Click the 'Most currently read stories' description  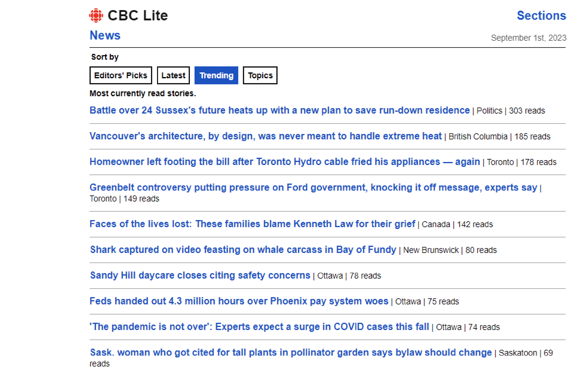143,94
